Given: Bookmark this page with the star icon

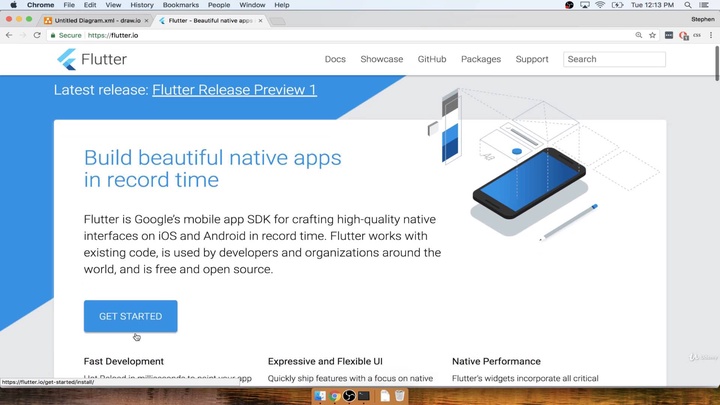Looking at the screenshot, I should coord(653,35).
